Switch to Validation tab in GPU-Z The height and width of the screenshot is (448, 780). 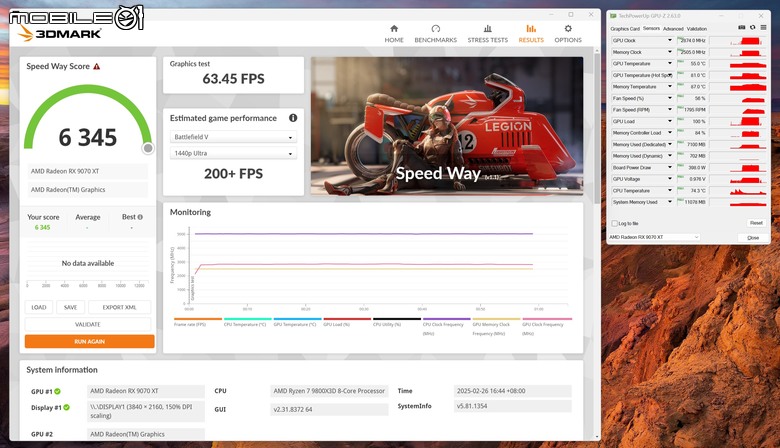(x=696, y=29)
